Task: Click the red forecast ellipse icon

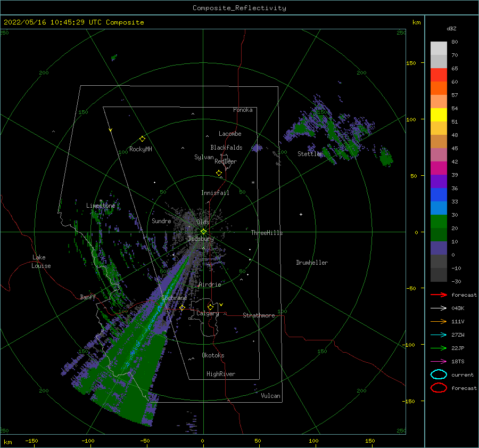Action: pos(439,388)
